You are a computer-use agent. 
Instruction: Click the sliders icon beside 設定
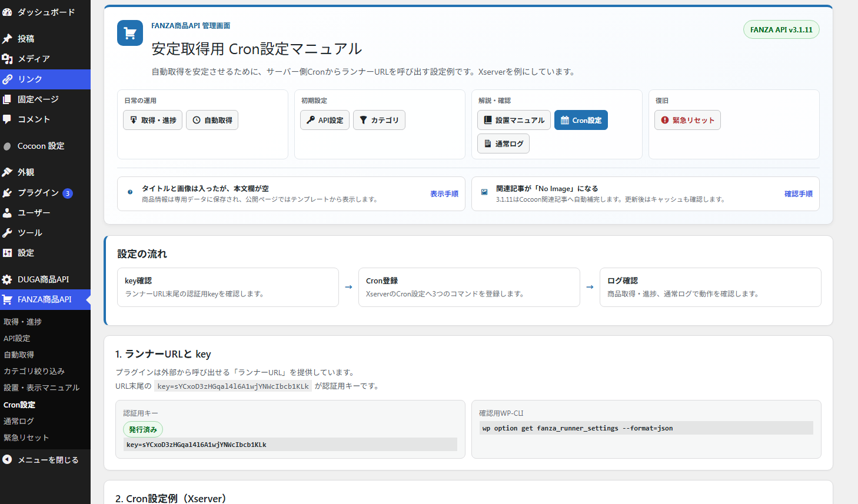[x=7, y=253]
